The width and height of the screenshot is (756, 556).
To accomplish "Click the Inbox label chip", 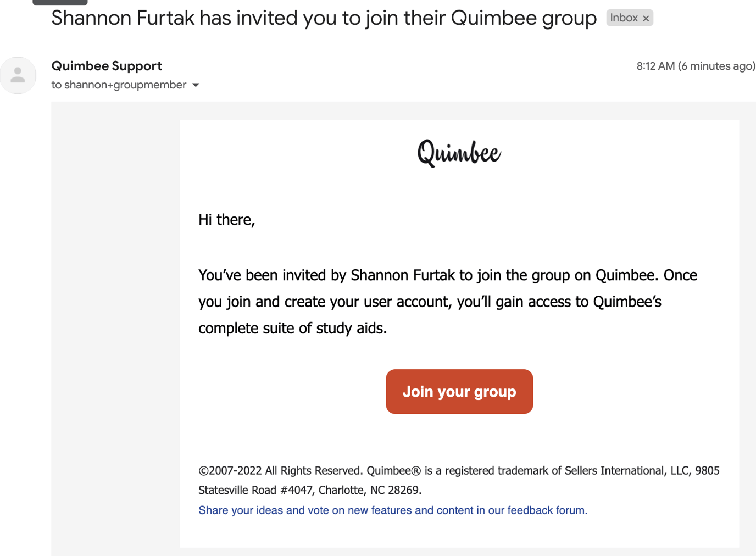I will [x=624, y=18].
